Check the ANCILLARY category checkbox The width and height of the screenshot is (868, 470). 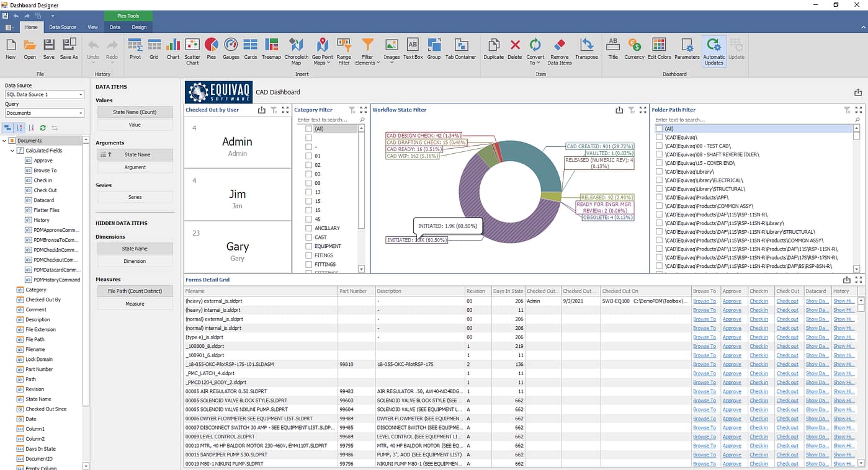coord(309,228)
